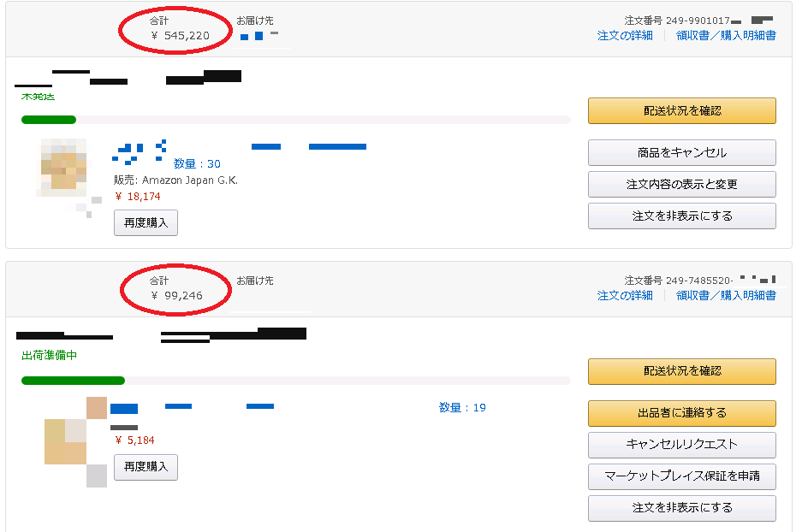This screenshot has height=532, width=802.
Task: Click the キャンセルリクエスト button
Action: coord(681,444)
